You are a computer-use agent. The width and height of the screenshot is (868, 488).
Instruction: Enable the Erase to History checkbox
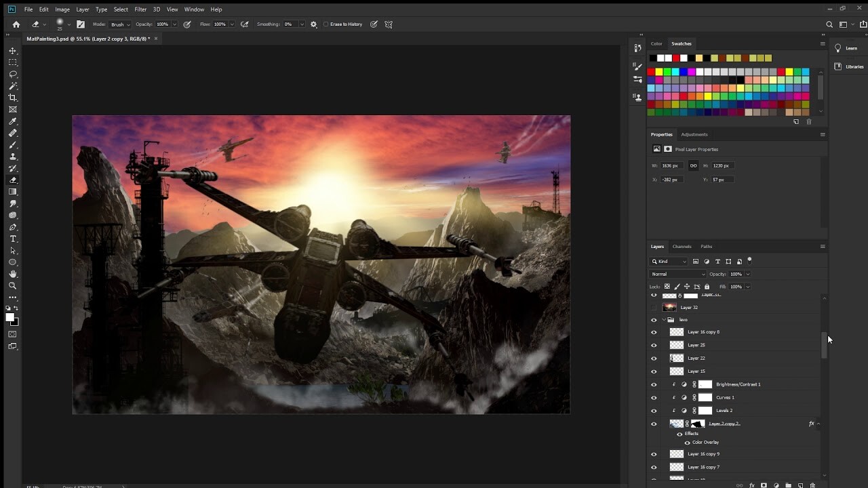point(326,24)
